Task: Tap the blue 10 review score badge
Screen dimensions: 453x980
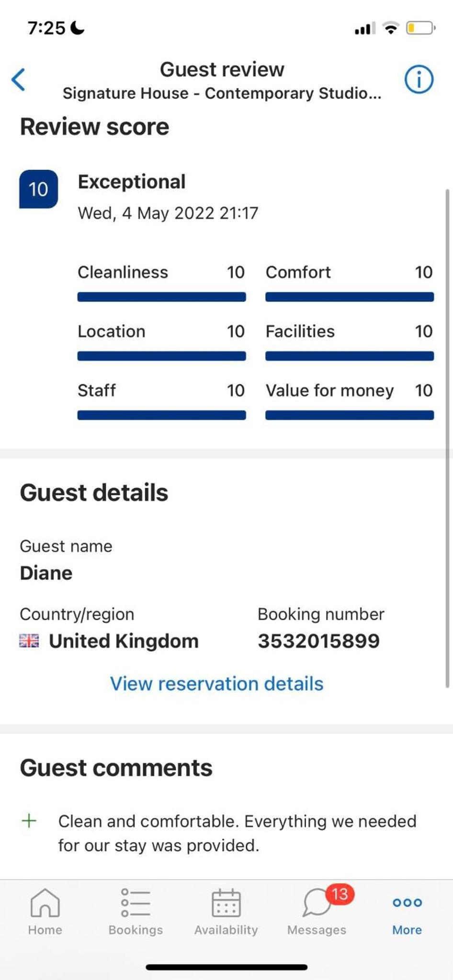Action: click(38, 189)
